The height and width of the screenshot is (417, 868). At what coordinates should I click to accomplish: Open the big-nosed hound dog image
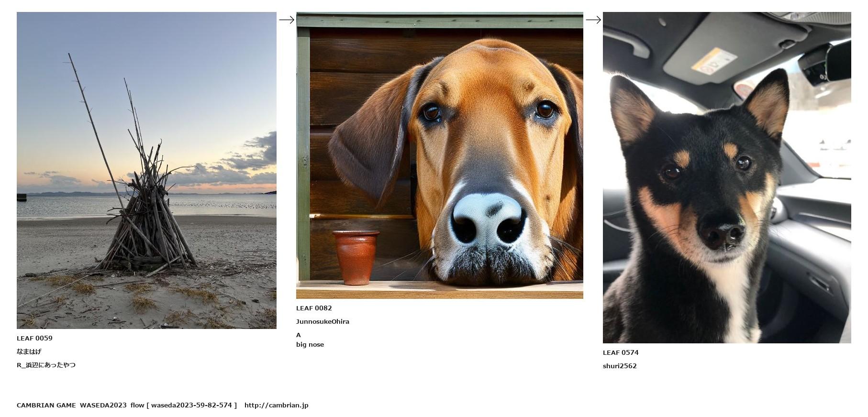pos(439,155)
